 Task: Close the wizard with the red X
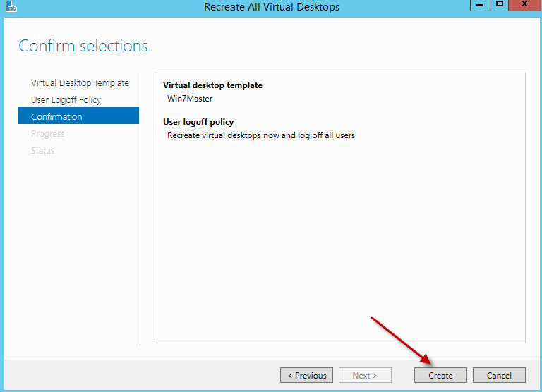524,6
